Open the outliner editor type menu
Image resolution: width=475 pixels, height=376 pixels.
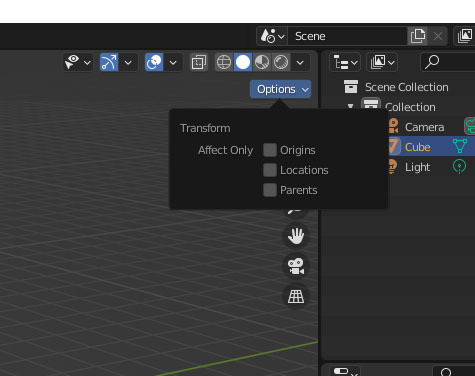(x=345, y=62)
